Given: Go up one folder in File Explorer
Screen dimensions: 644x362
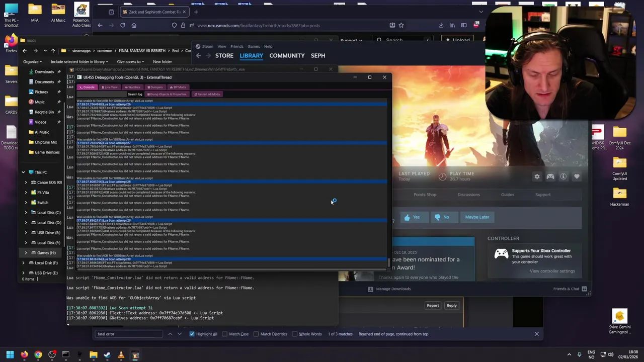Looking at the screenshot, I should click(x=53, y=51).
